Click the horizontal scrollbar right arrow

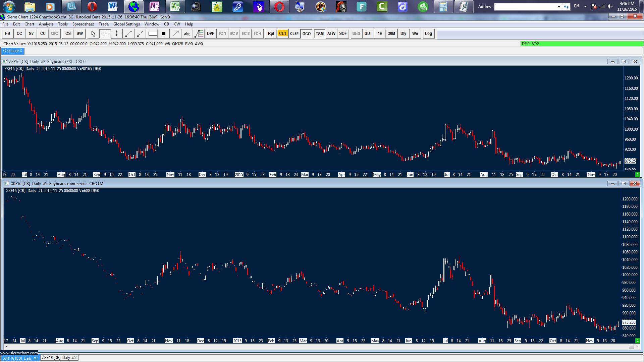click(637, 346)
